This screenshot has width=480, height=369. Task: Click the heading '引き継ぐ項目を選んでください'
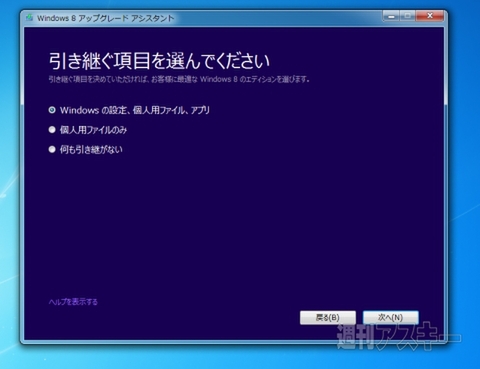pyautogui.click(x=159, y=61)
